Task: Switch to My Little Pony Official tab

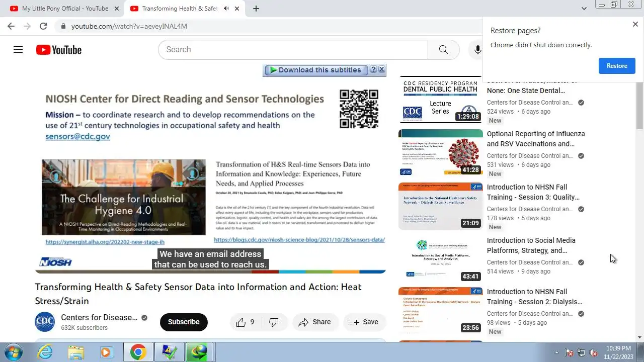Action: point(64,9)
